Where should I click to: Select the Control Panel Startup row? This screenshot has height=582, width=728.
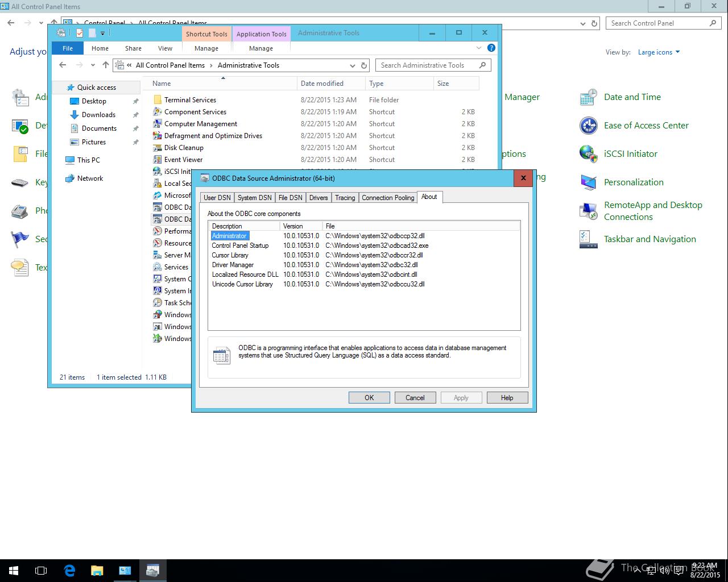[x=364, y=246]
